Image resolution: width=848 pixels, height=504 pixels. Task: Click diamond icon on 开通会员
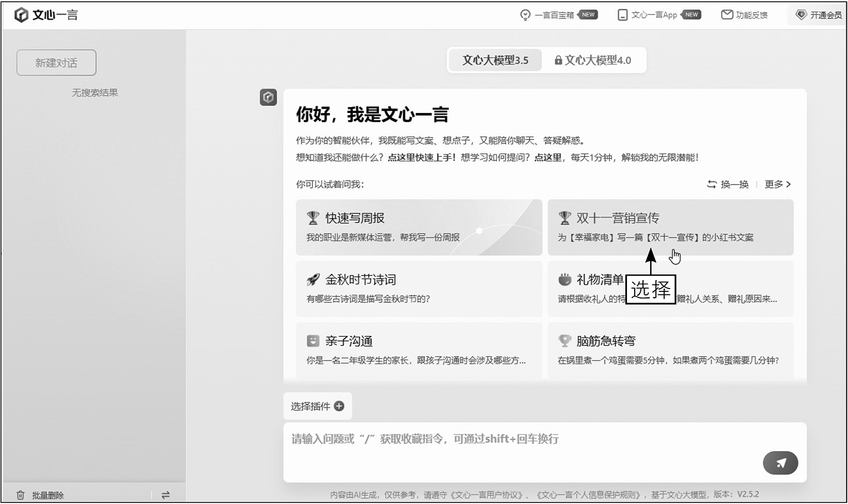[801, 15]
